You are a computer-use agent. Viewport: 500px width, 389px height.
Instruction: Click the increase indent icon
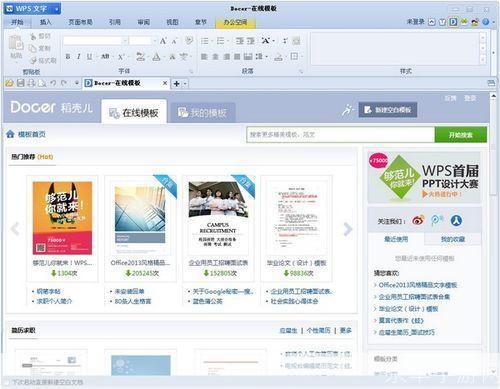pos(251,41)
